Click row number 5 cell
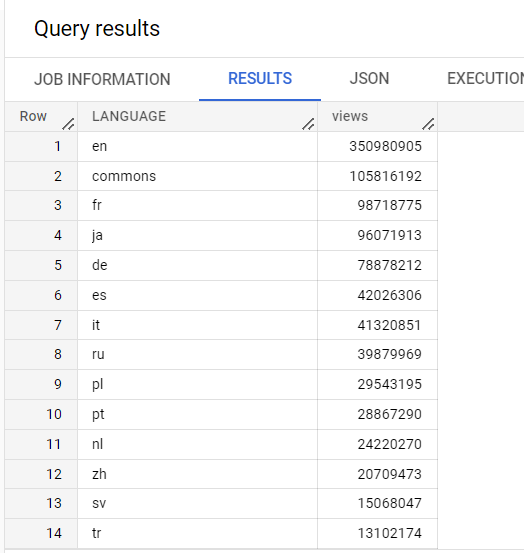The image size is (524, 553). 41,266
